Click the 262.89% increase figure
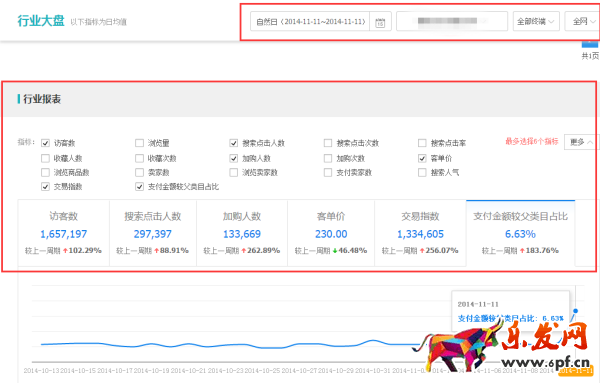The width and height of the screenshot is (600, 383). [263, 251]
